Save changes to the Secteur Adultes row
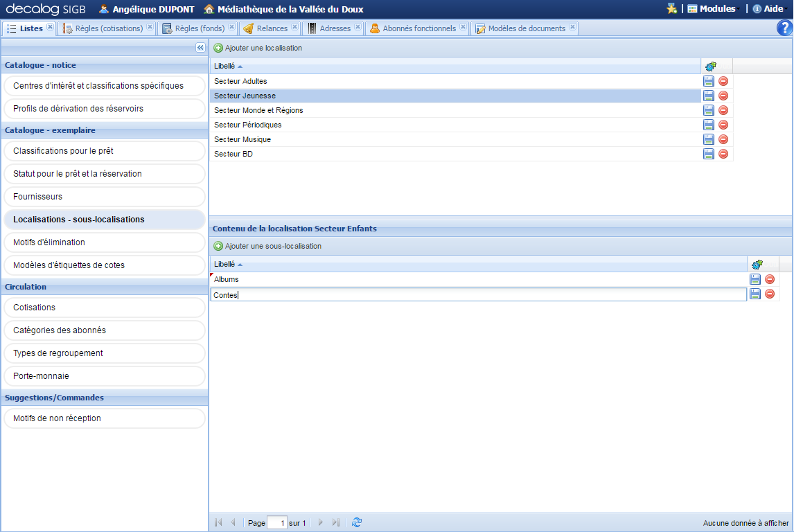The image size is (794, 532). (708, 81)
